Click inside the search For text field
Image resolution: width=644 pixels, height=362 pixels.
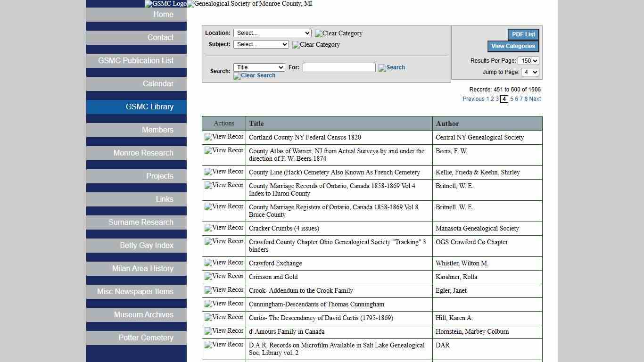[339, 67]
